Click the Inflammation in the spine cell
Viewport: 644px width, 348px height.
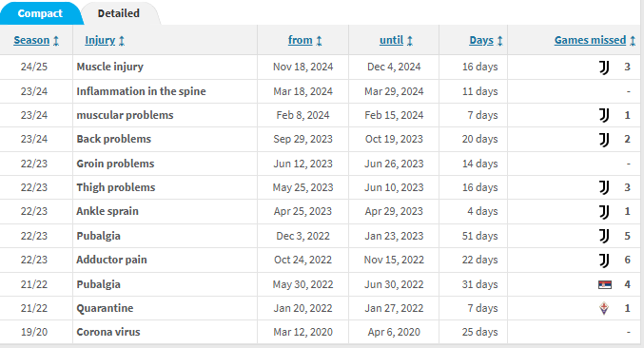[141, 91]
